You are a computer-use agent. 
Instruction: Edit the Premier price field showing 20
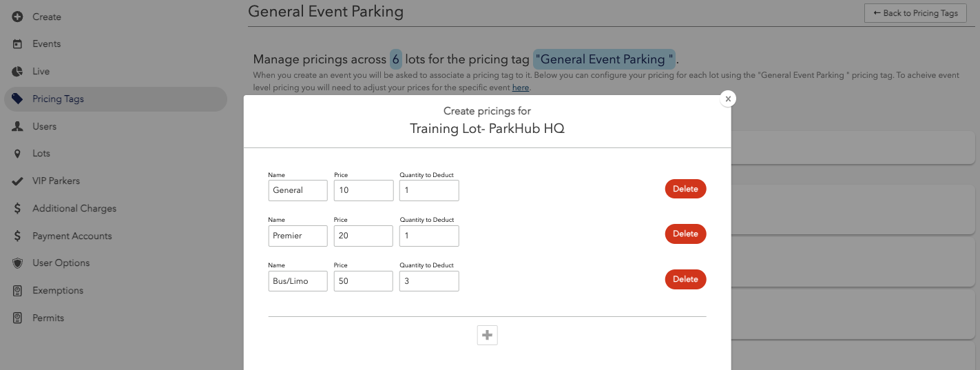pyautogui.click(x=364, y=236)
